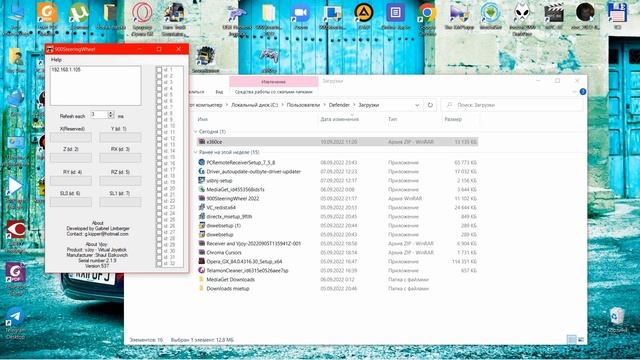Open the address bar history dropdown

coord(417,105)
